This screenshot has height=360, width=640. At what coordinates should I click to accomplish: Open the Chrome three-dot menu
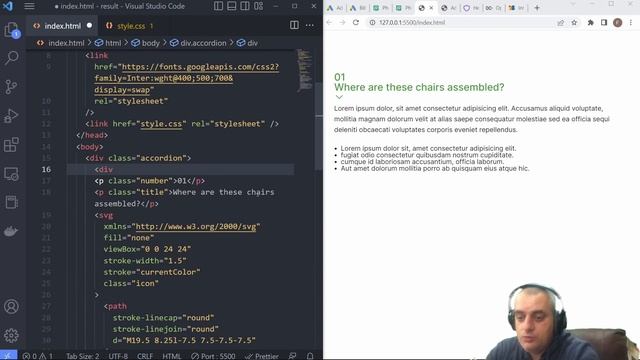point(631,22)
